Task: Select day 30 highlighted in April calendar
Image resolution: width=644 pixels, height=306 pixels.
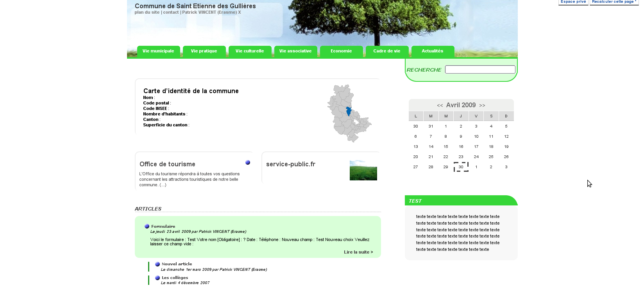Action: pyautogui.click(x=461, y=167)
